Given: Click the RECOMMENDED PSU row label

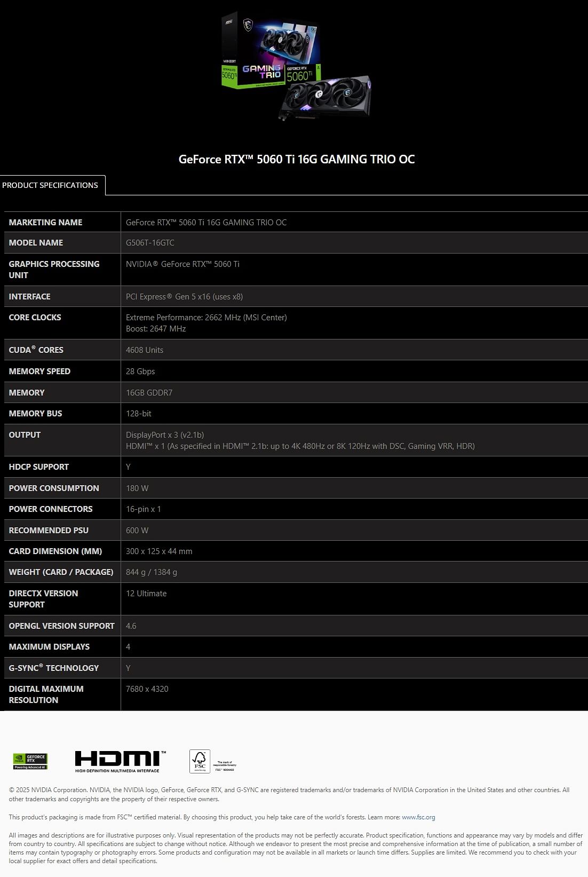Looking at the screenshot, I should coord(49,530).
